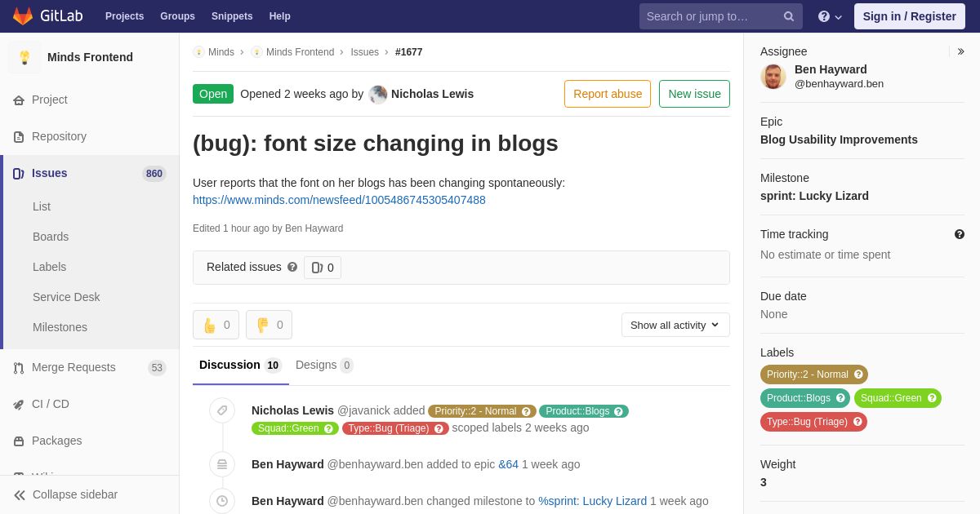980x514 pixels.
Task: Collapse the right sidebar with double chevron
Action: pos(960,51)
